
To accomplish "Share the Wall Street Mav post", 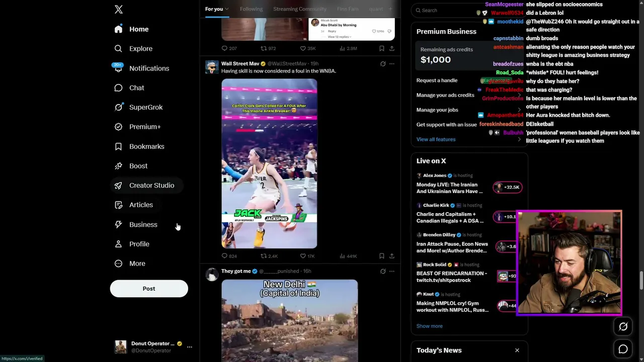I will tap(392, 256).
